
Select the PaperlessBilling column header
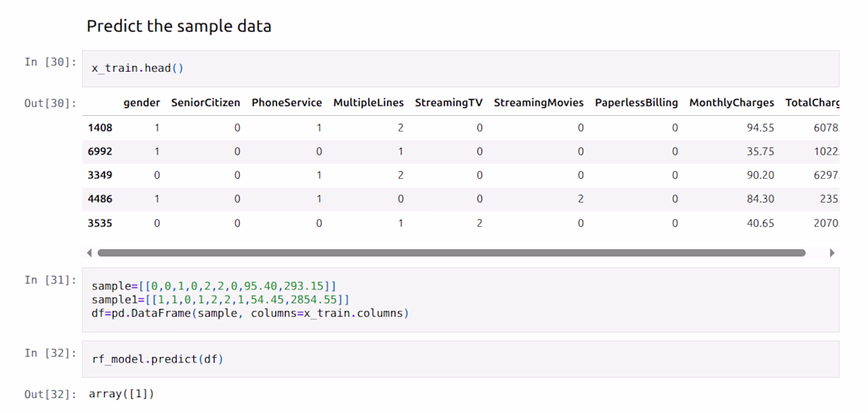click(636, 102)
